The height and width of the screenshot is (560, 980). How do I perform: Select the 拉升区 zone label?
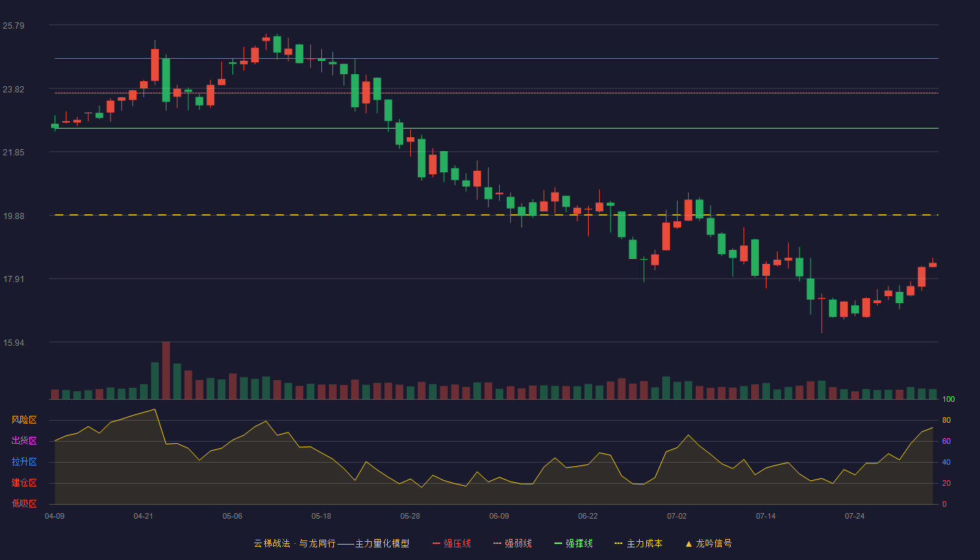[x=24, y=462]
